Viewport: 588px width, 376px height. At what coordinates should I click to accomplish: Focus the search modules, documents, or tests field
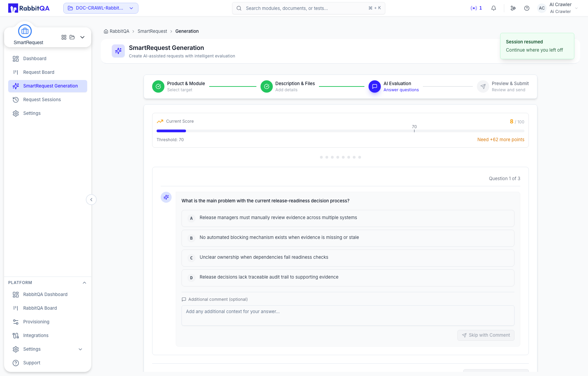tap(309, 8)
